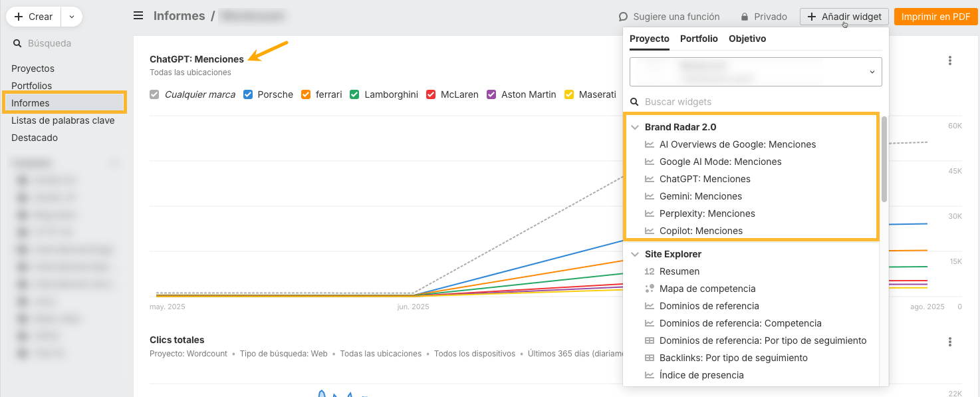Uncheck the Porsche brand checkbox
The image size is (980, 397).
247,94
